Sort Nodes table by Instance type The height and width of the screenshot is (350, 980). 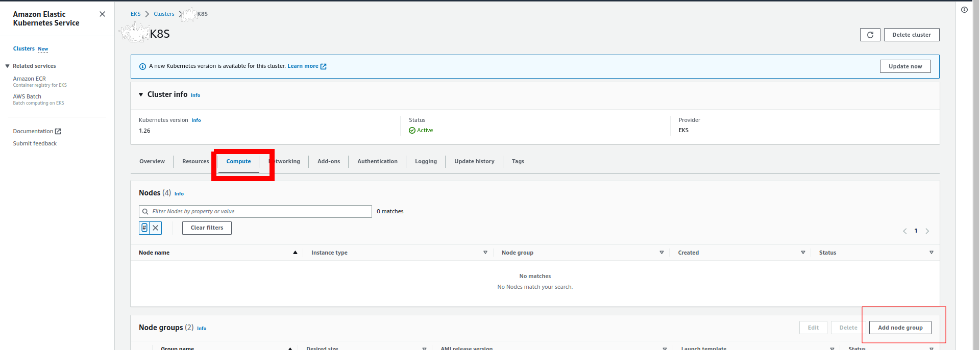[x=485, y=253]
